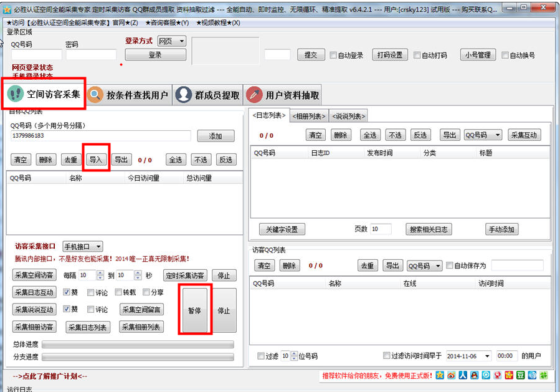Open the 登录方式 网页 dropdown

pos(172,41)
